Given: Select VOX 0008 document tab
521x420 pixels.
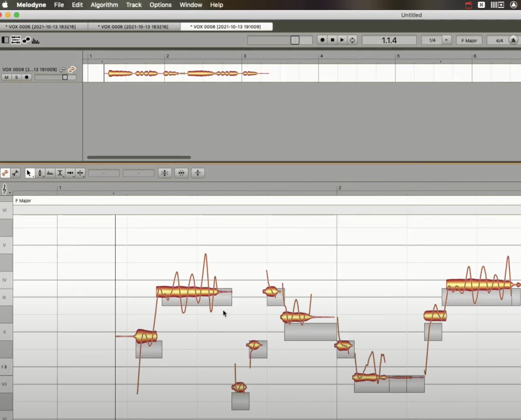Looking at the screenshot, I should point(226,27).
